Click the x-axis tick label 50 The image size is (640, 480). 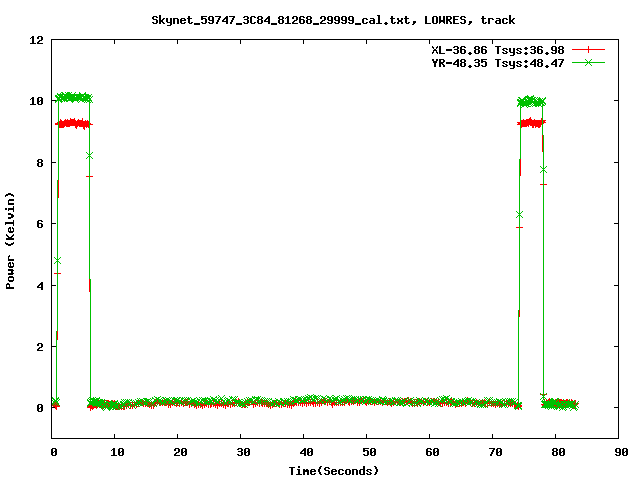(369, 452)
